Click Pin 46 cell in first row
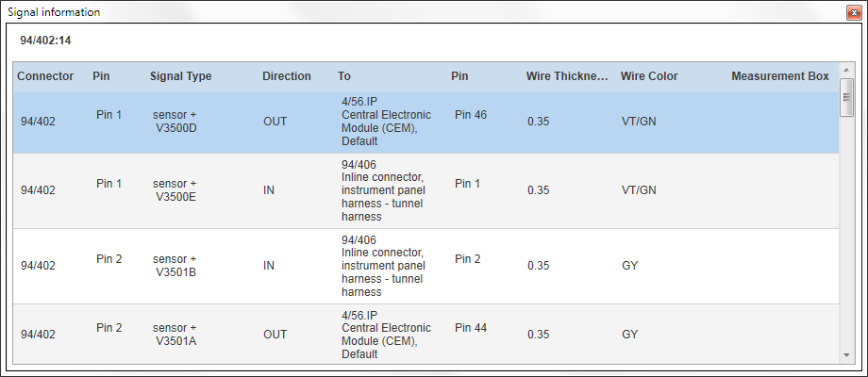 point(471,115)
